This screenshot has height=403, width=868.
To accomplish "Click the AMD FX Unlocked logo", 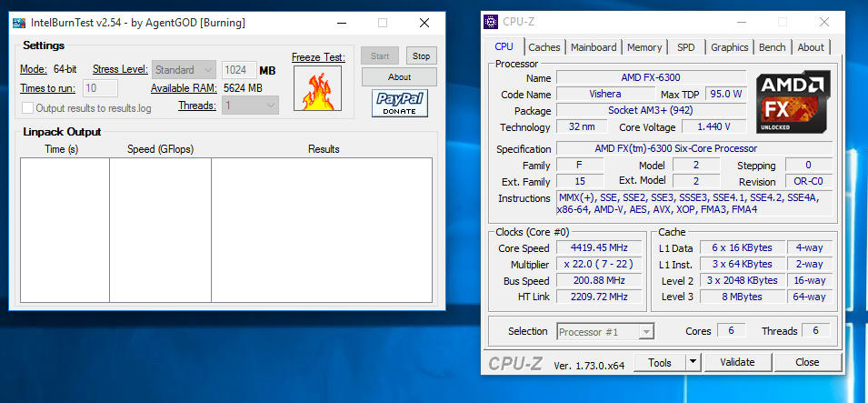I will 793,102.
